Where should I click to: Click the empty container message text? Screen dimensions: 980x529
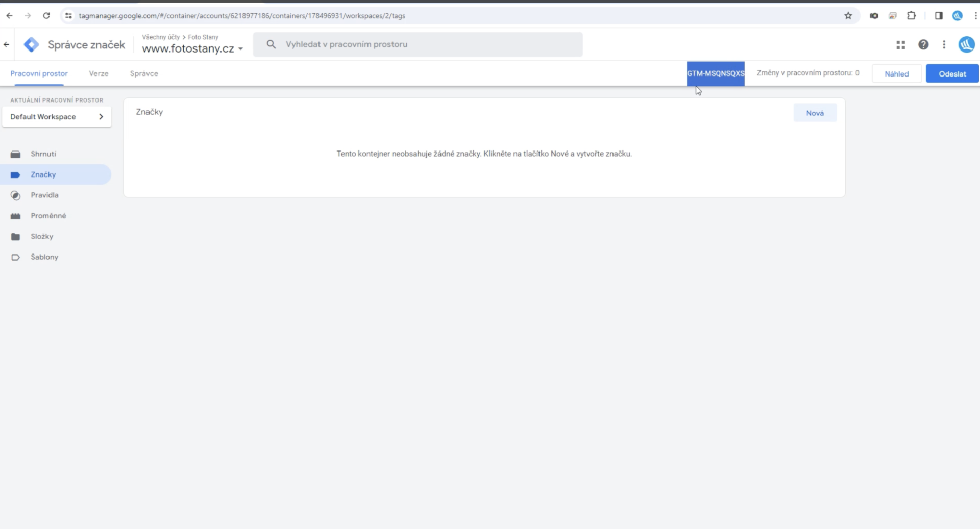click(484, 154)
